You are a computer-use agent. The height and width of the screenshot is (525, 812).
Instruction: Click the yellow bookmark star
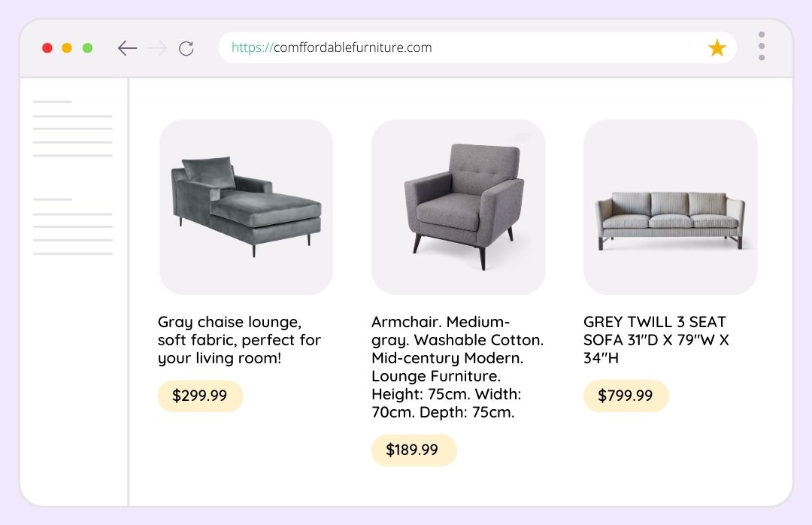tap(717, 47)
